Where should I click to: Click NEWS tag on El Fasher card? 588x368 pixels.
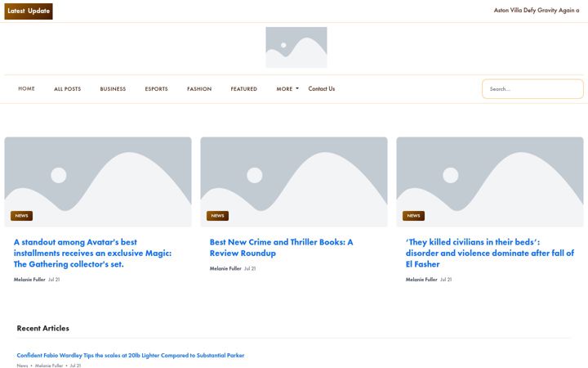click(x=413, y=216)
